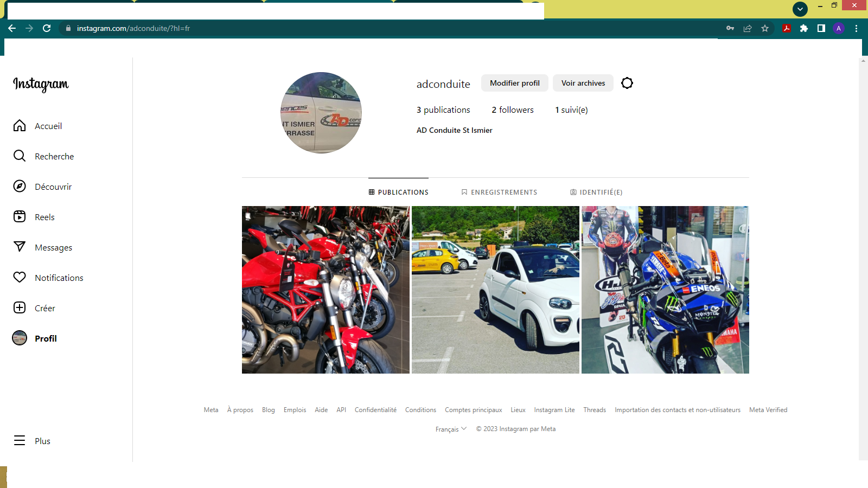Switch to Enregistrements tab

(x=499, y=192)
